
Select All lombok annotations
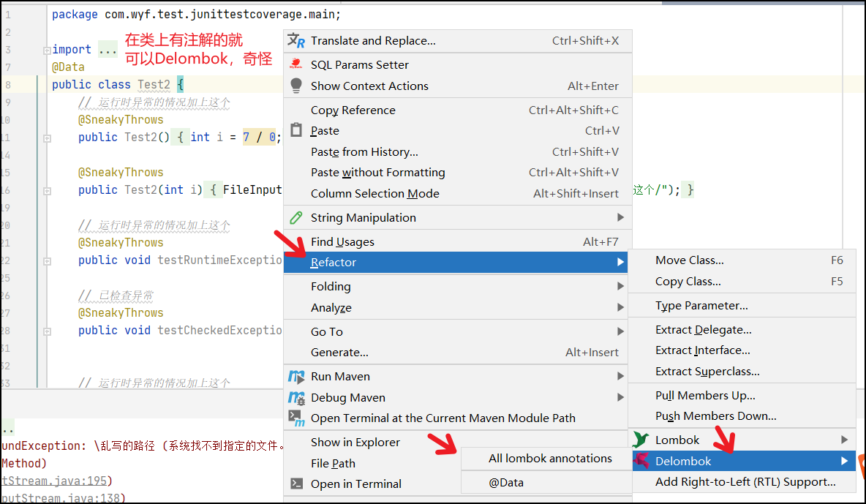coord(547,459)
